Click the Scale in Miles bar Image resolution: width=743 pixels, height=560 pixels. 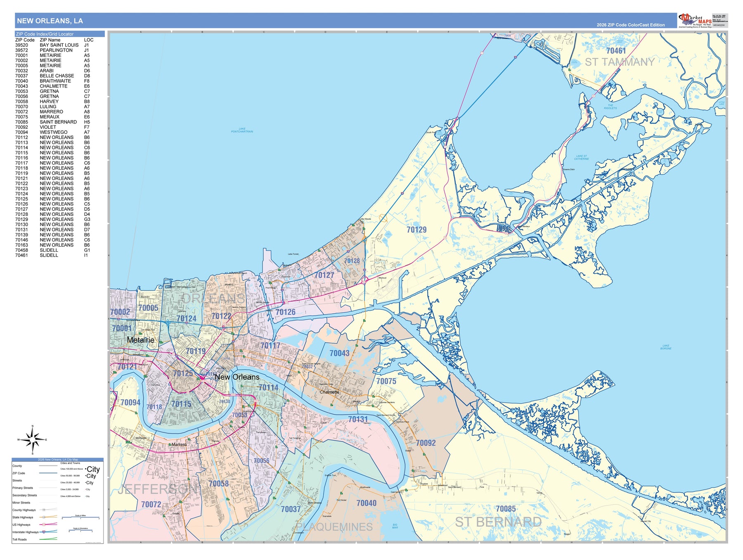coord(80,517)
